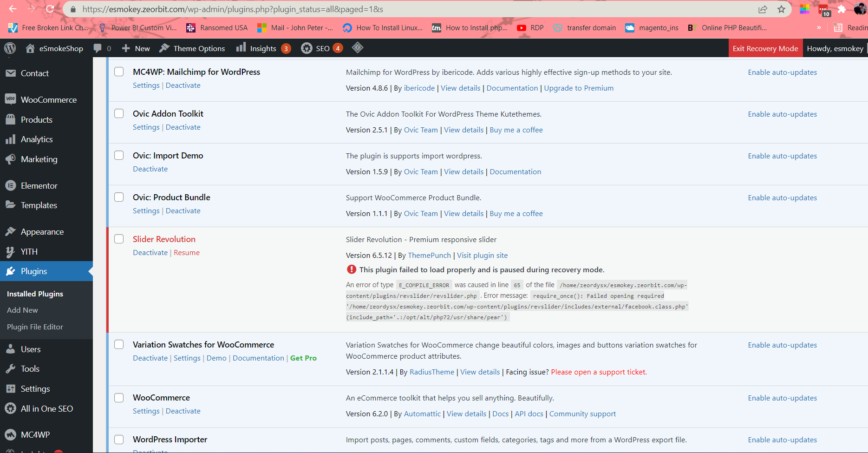This screenshot has width=868, height=453.
Task: Open Settings for MC4WP Mailchimp plugin
Action: click(x=146, y=85)
